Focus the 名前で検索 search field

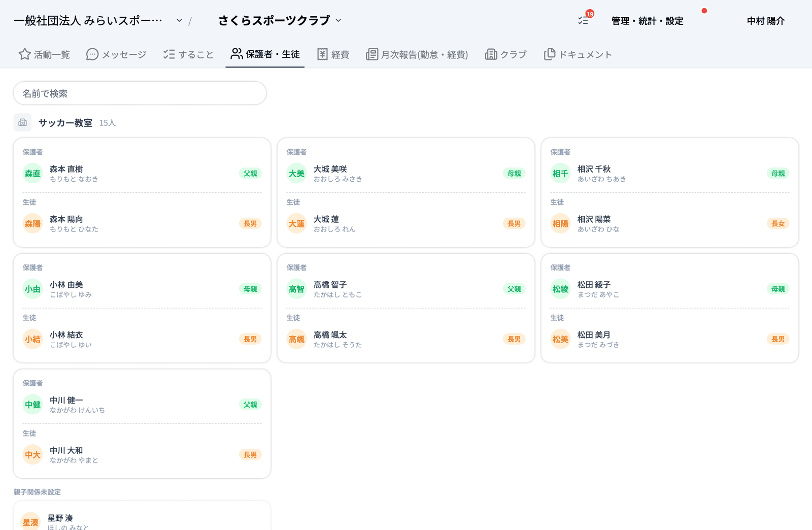[140, 93]
